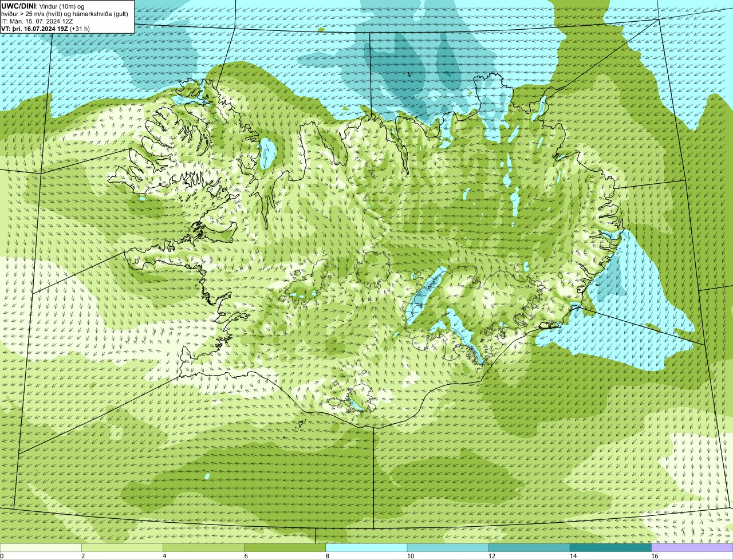The width and height of the screenshot is (733, 560).
Task: Click the legend tick label '16'
Action: click(x=655, y=556)
